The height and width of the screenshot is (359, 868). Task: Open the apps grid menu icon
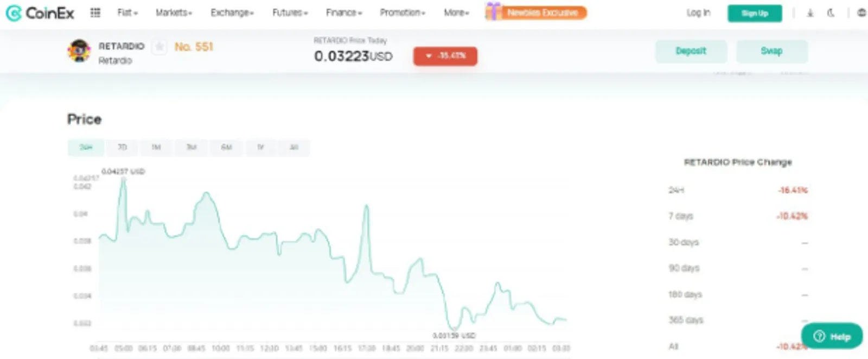point(95,12)
